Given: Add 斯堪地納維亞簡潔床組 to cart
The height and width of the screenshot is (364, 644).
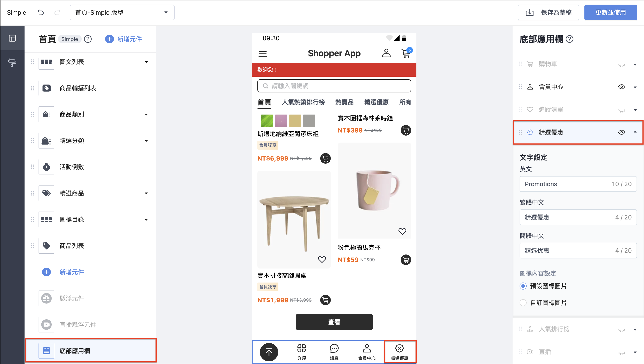Looking at the screenshot, I should 326,158.
